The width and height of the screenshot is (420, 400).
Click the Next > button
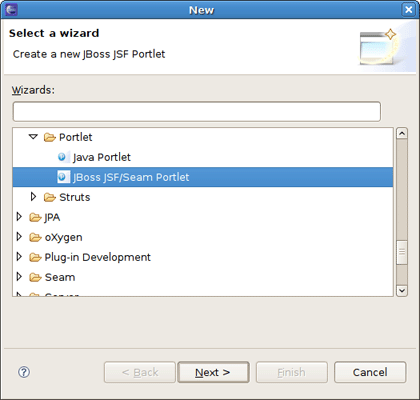(213, 372)
